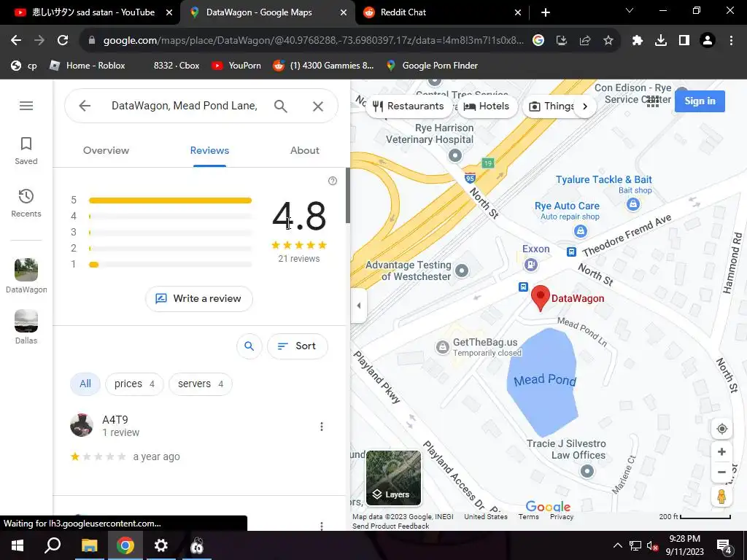Open Chrome extensions puzzle icon
This screenshot has height=560, width=747.
pyautogui.click(x=638, y=41)
